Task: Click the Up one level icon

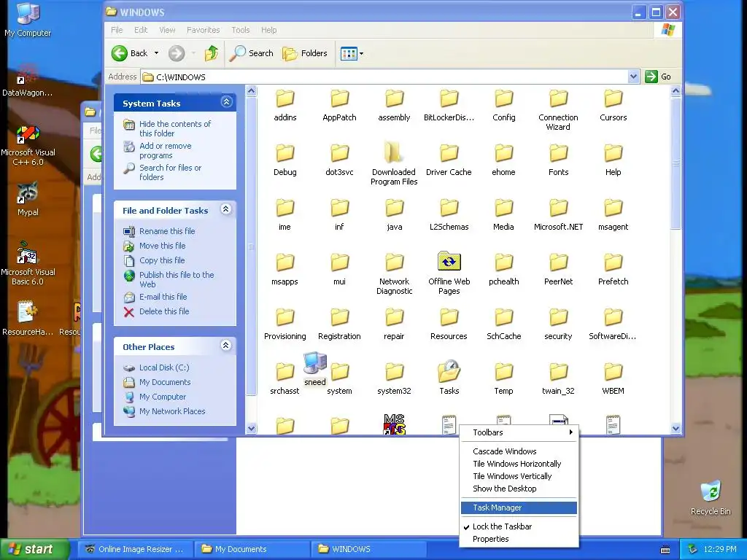Action: point(212,53)
